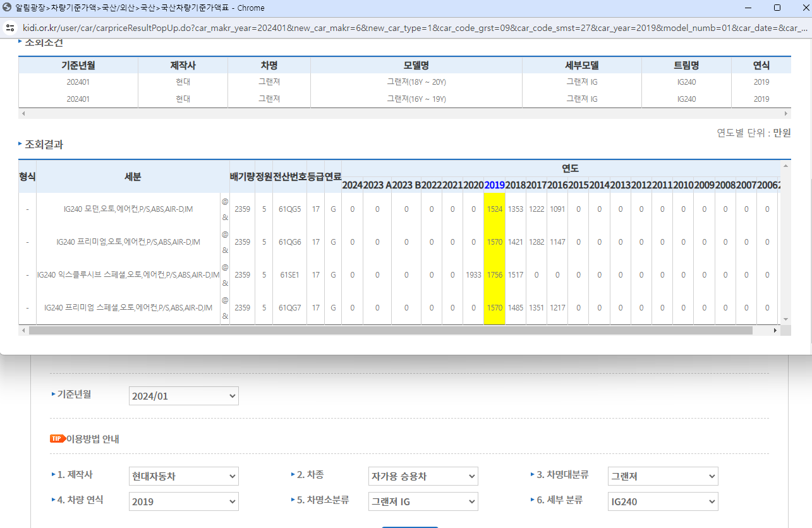Open the 세부 분류 IG240 dropdown
This screenshot has height=528, width=812.
tap(663, 501)
